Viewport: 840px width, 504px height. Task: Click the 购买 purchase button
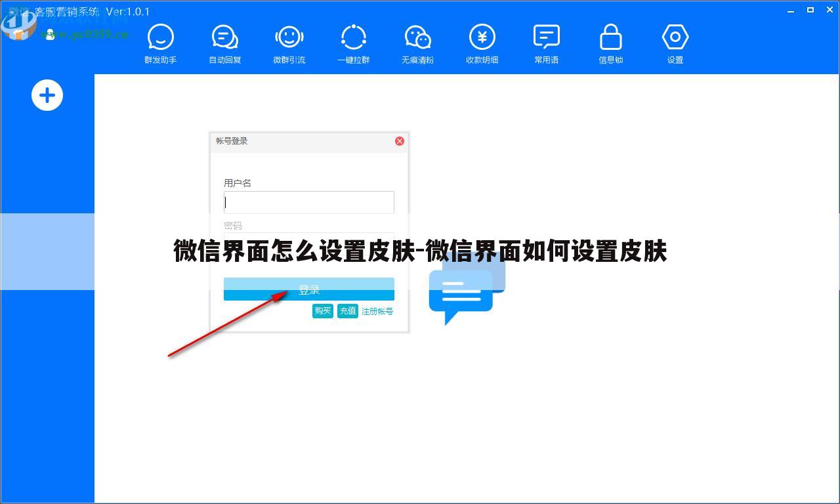click(x=323, y=311)
